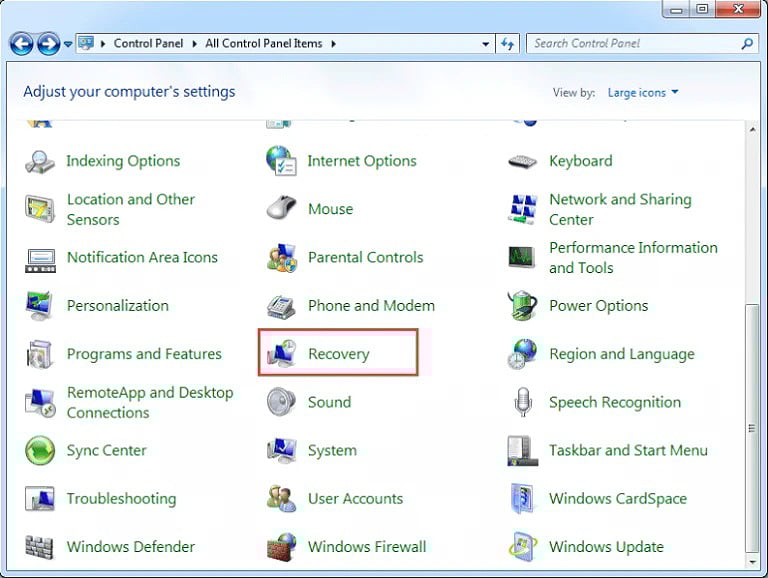
Task: Click the Notification Area Icons icon
Action: (40, 260)
